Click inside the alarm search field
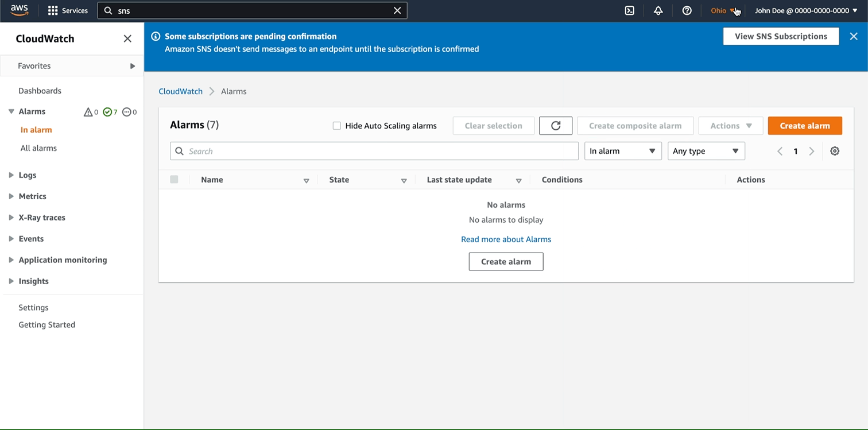This screenshot has width=868, height=430. pos(373,150)
